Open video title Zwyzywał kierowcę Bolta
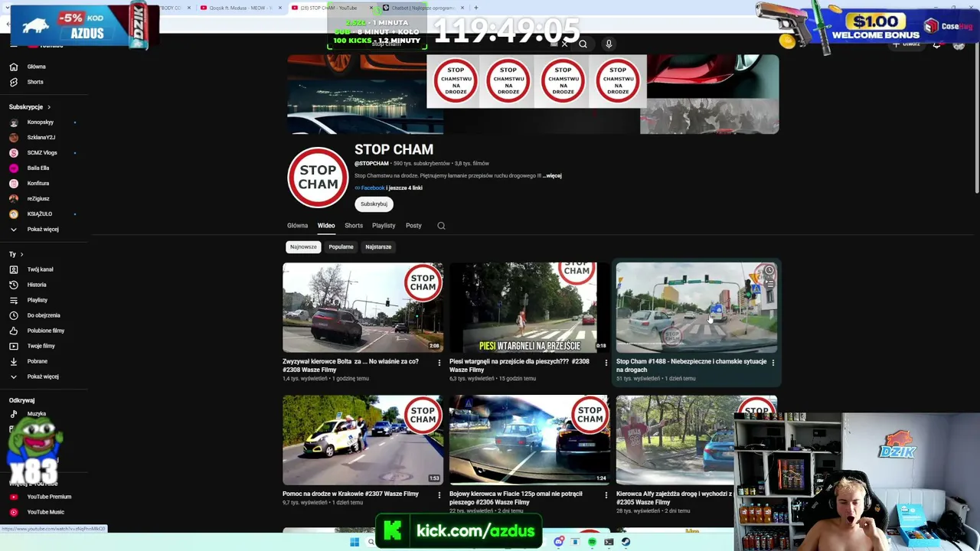This screenshot has width=980, height=551. (351, 366)
